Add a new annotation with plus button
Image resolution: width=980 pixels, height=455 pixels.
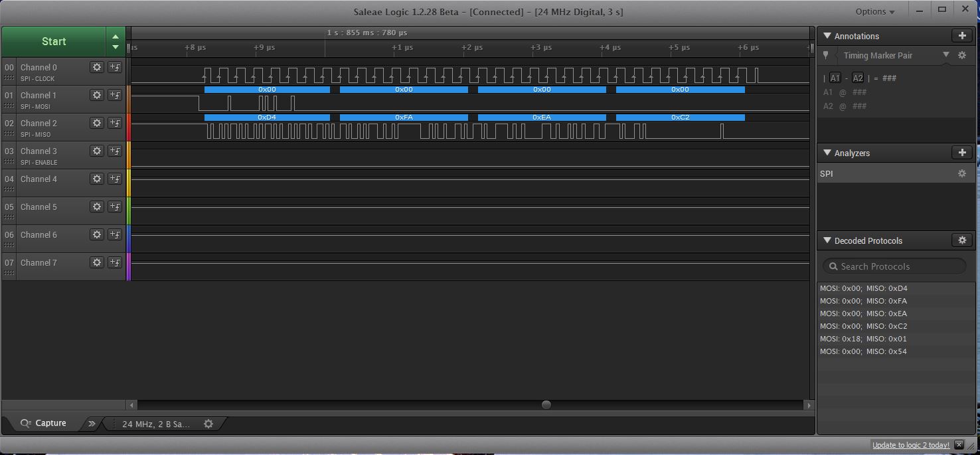click(x=961, y=36)
